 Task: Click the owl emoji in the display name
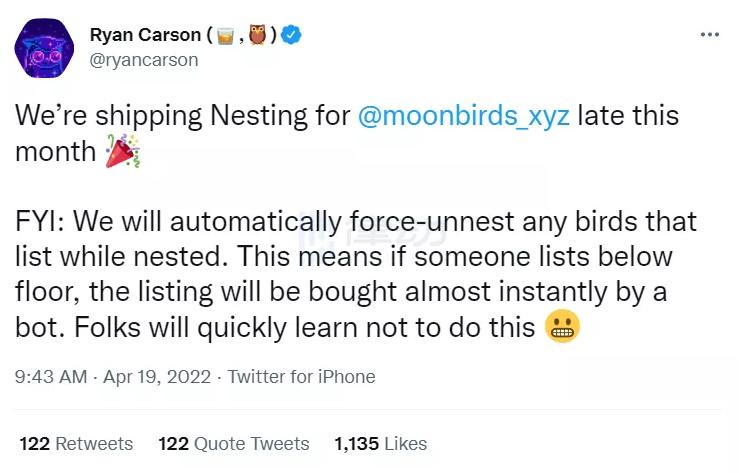256,35
